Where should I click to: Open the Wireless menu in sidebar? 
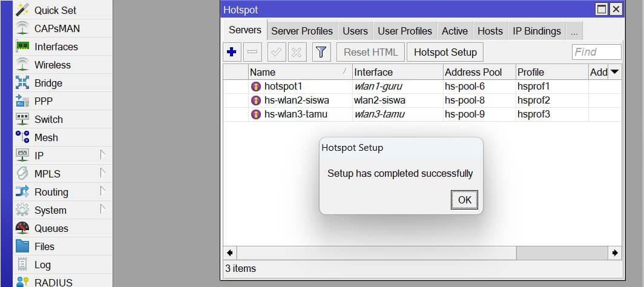[52, 65]
